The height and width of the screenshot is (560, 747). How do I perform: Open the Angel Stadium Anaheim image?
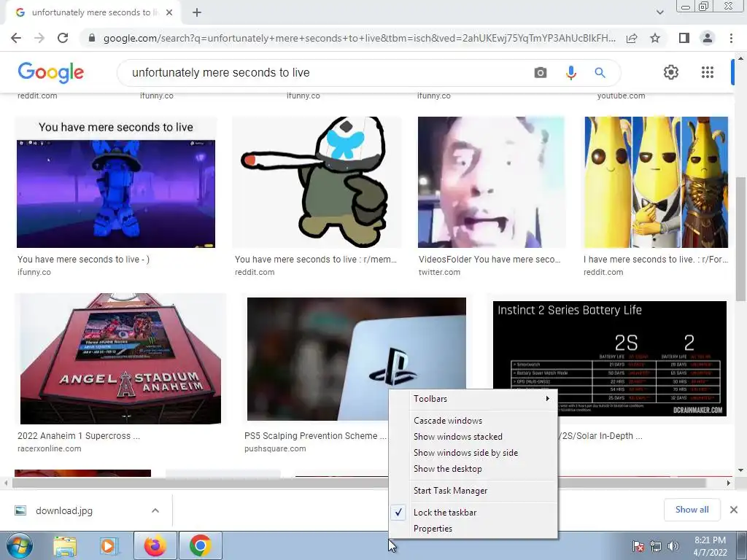pos(120,359)
